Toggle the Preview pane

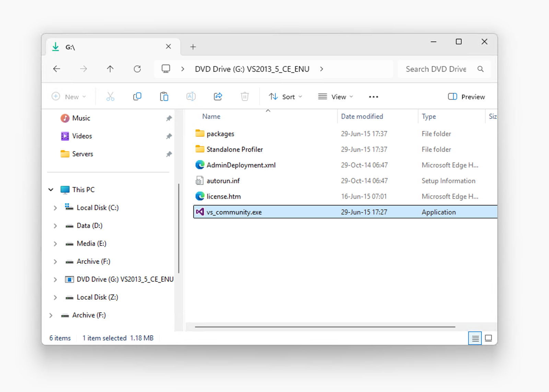pyautogui.click(x=466, y=97)
